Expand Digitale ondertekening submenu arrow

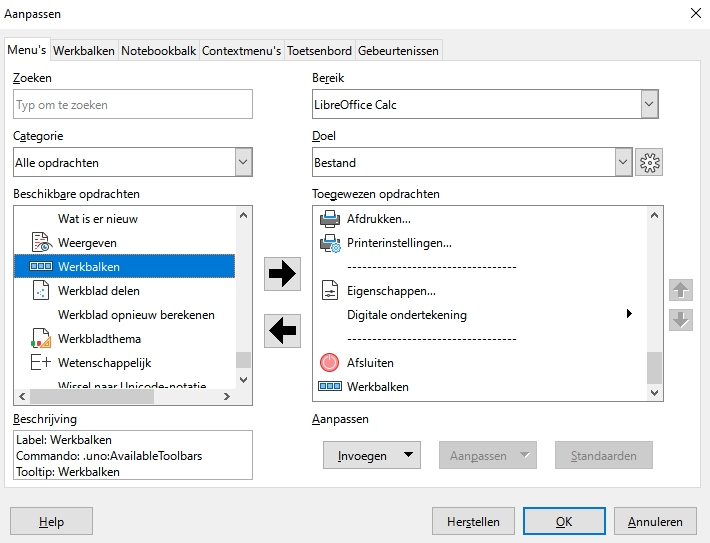point(629,315)
